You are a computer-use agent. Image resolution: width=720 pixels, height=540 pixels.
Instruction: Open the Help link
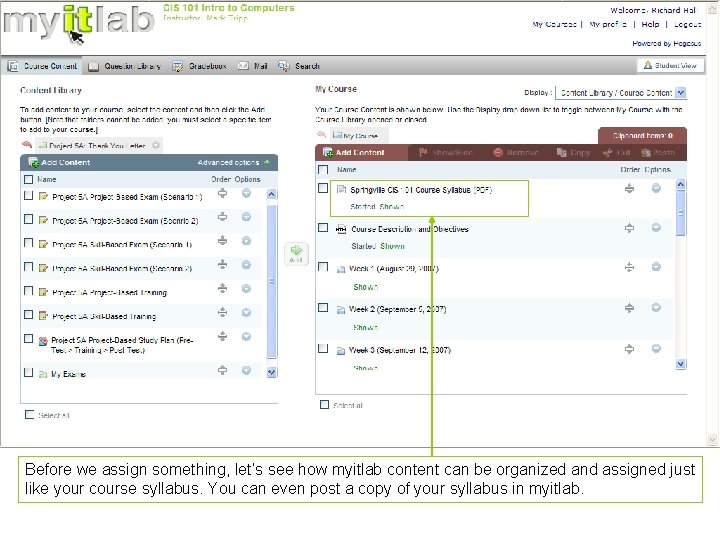(650, 24)
